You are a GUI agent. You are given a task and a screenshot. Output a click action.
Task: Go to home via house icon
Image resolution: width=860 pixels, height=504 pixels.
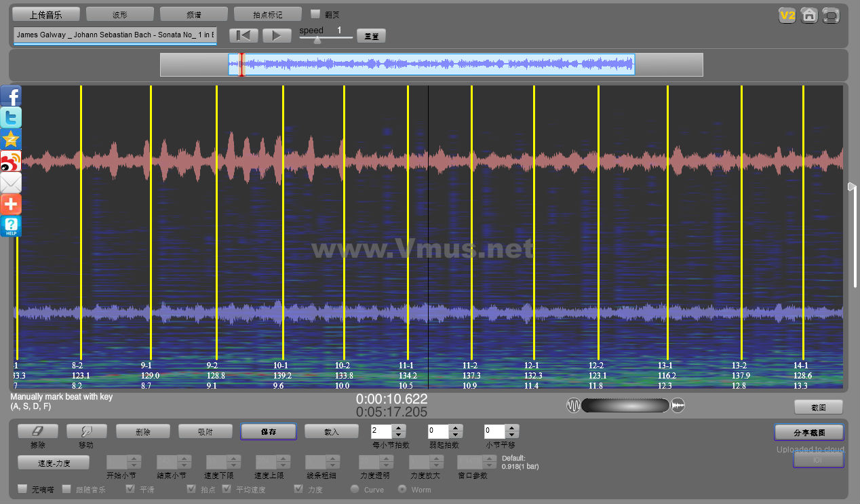pos(808,15)
